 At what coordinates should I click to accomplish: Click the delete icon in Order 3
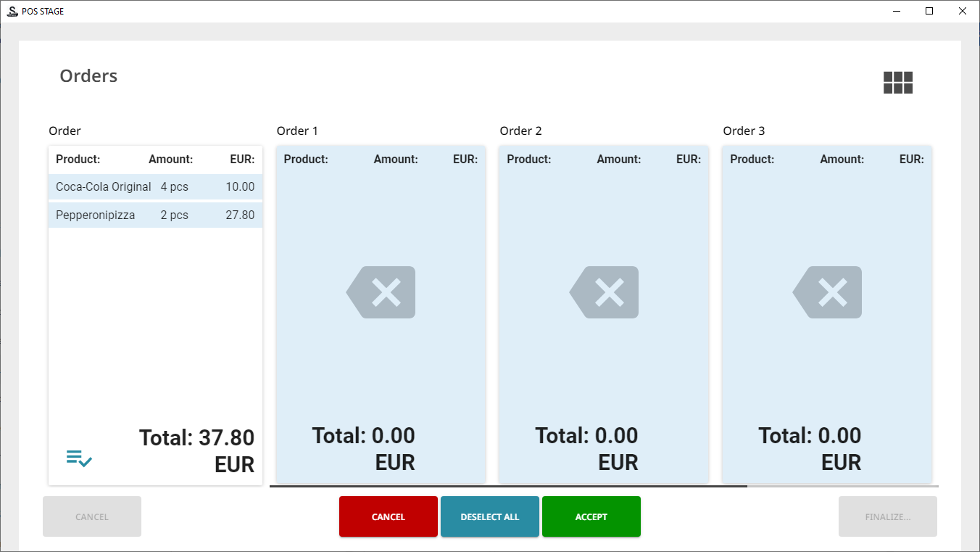pyautogui.click(x=828, y=292)
